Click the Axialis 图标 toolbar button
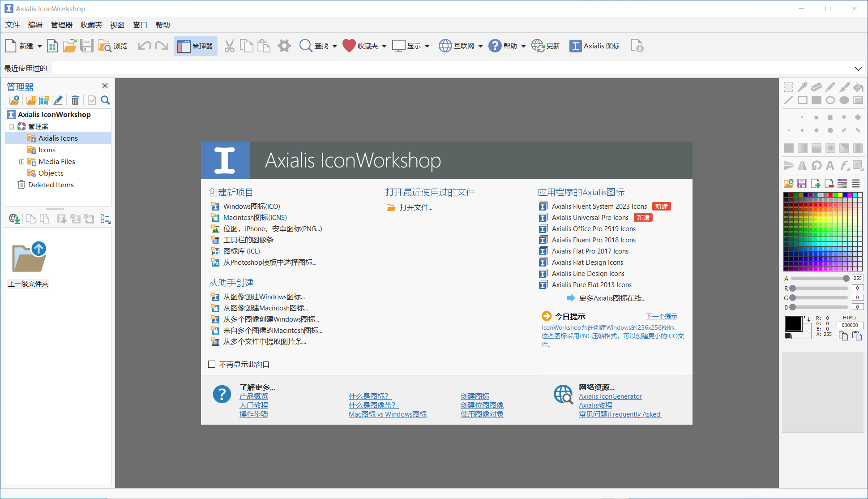Screen dimensions: 868x499 pyautogui.click(x=594, y=46)
